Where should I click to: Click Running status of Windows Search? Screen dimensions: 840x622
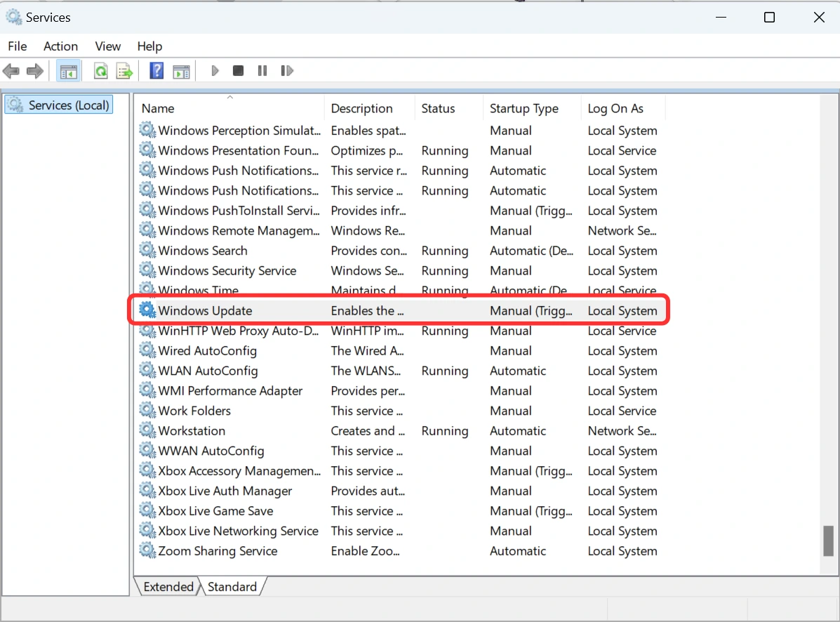click(445, 251)
